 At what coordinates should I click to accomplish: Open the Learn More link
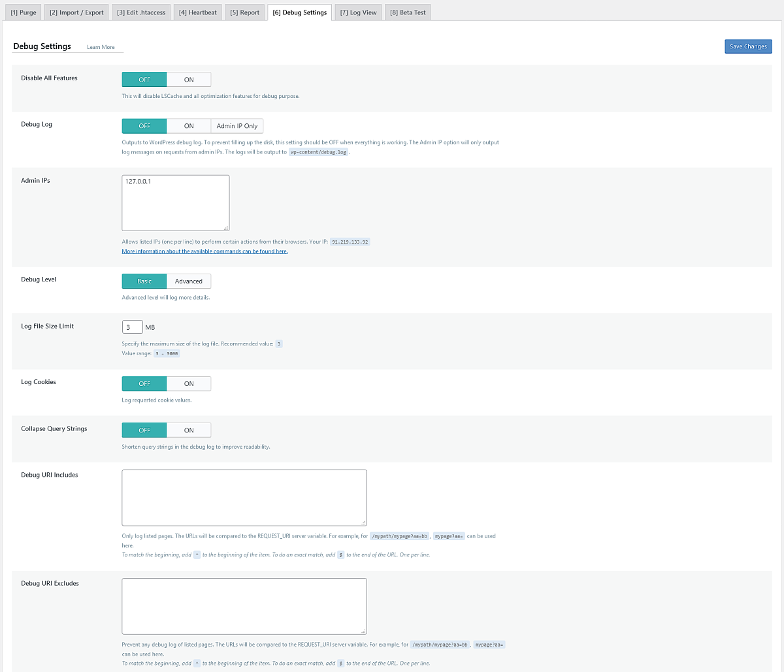pyautogui.click(x=101, y=47)
